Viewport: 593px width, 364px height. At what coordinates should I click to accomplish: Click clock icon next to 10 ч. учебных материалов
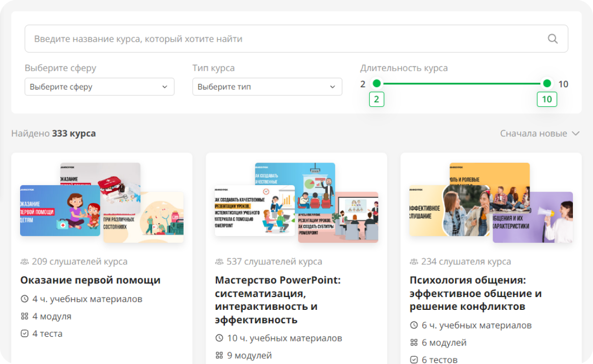click(x=219, y=338)
